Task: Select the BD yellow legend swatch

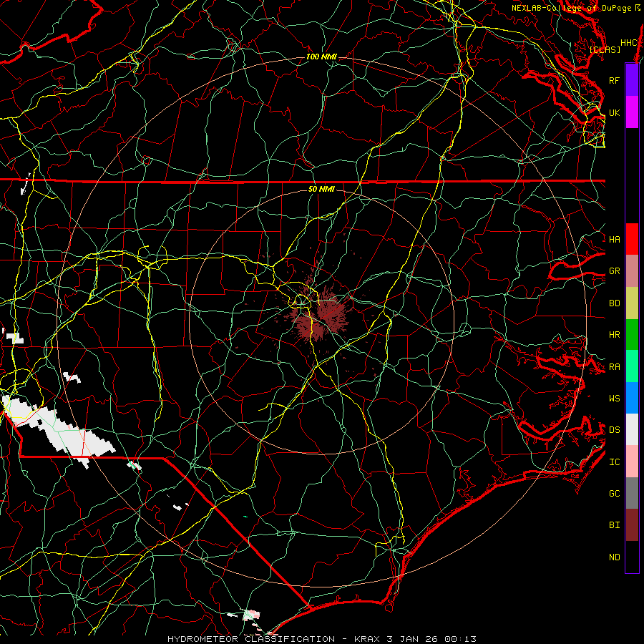Action: tap(632, 303)
